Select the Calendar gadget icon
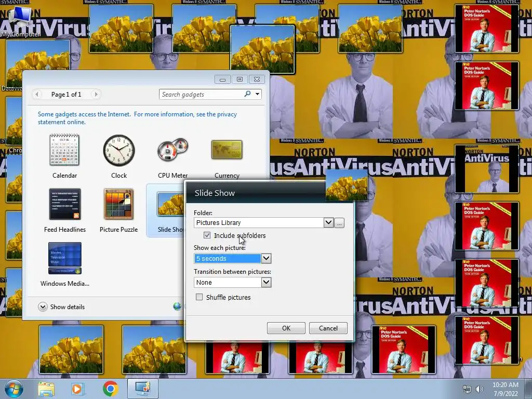532x399 pixels. click(x=64, y=150)
